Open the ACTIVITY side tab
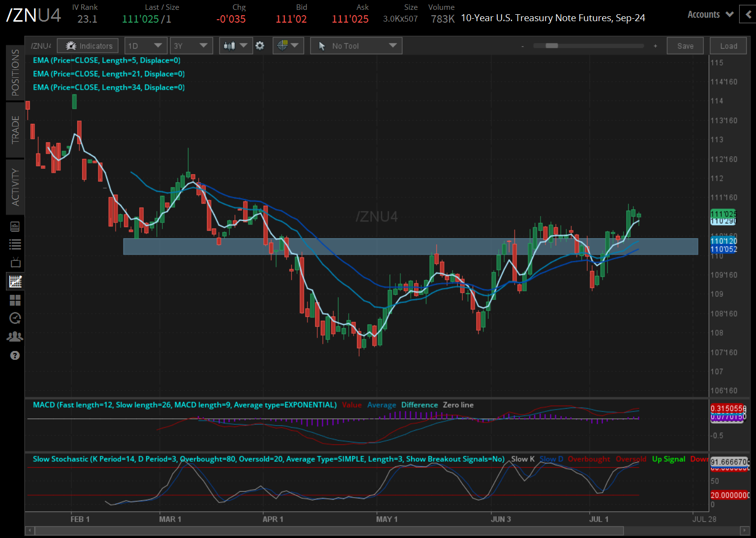 (15, 187)
